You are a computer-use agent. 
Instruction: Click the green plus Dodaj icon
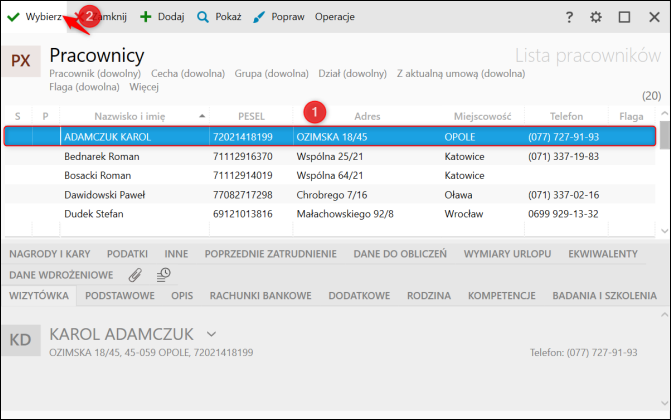coord(145,17)
